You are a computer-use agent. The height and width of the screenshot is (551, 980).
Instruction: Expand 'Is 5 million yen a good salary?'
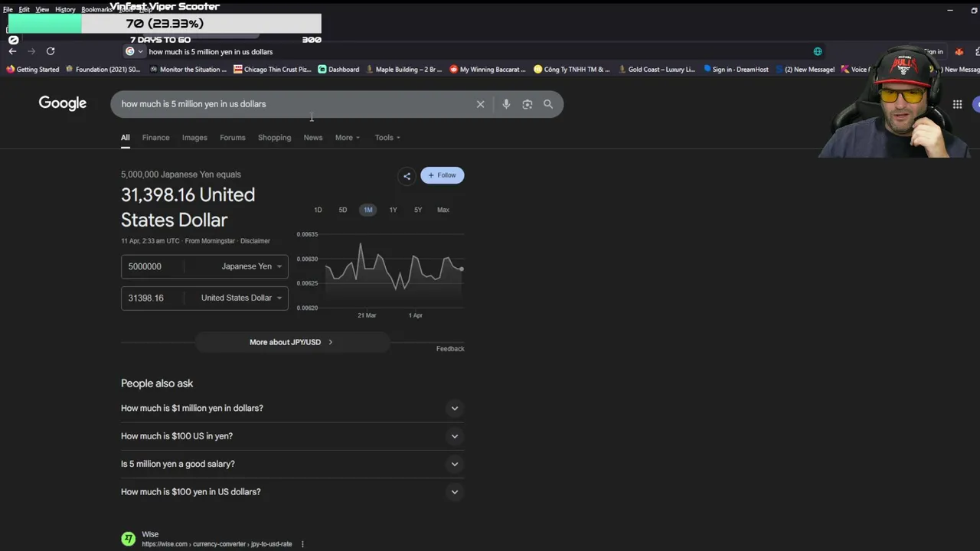(x=292, y=464)
